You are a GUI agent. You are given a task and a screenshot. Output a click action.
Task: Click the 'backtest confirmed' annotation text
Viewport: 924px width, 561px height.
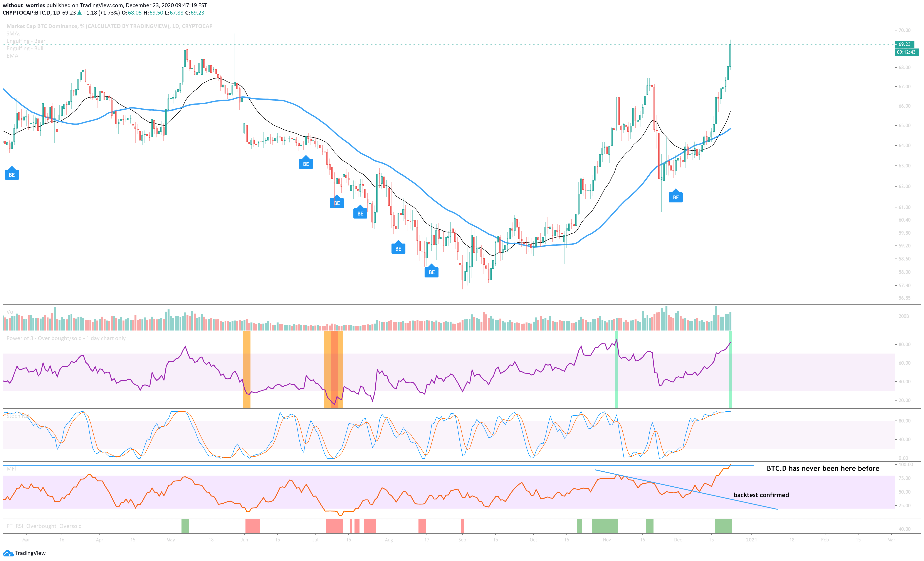click(761, 495)
